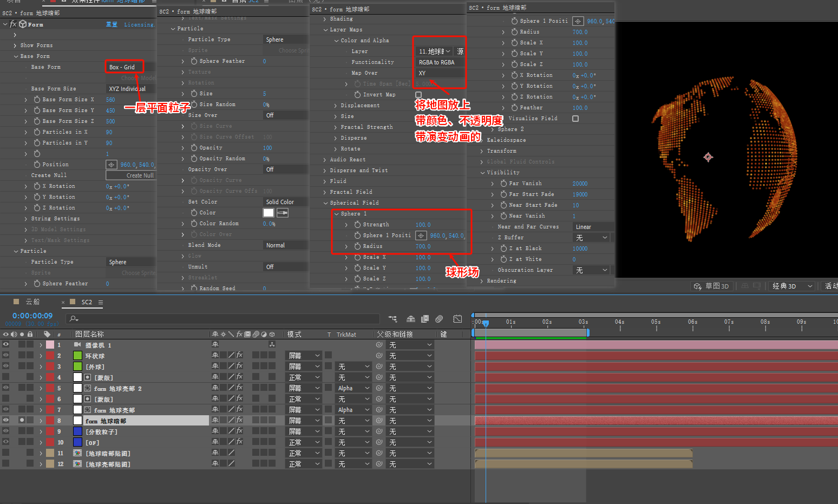838x504 pixels.
Task: Open composition mini-flowchart icon in timeline
Action: 392,319
